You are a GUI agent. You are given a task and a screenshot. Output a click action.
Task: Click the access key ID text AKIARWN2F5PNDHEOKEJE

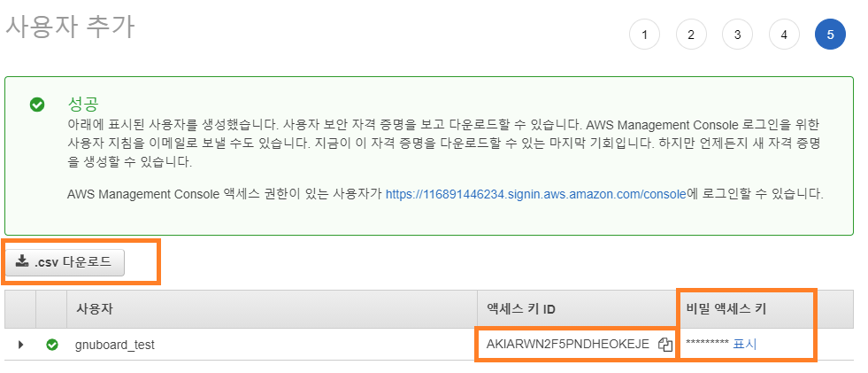[567, 344]
